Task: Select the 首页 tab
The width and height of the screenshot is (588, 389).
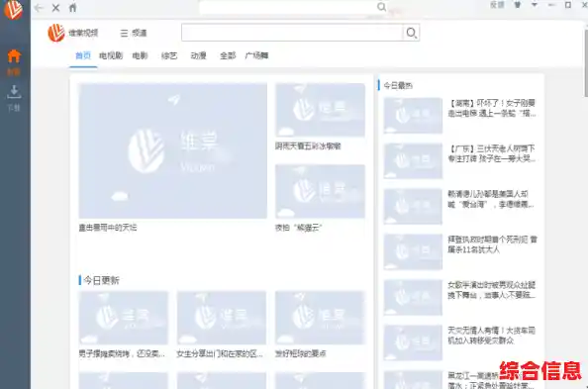Action: (x=83, y=55)
